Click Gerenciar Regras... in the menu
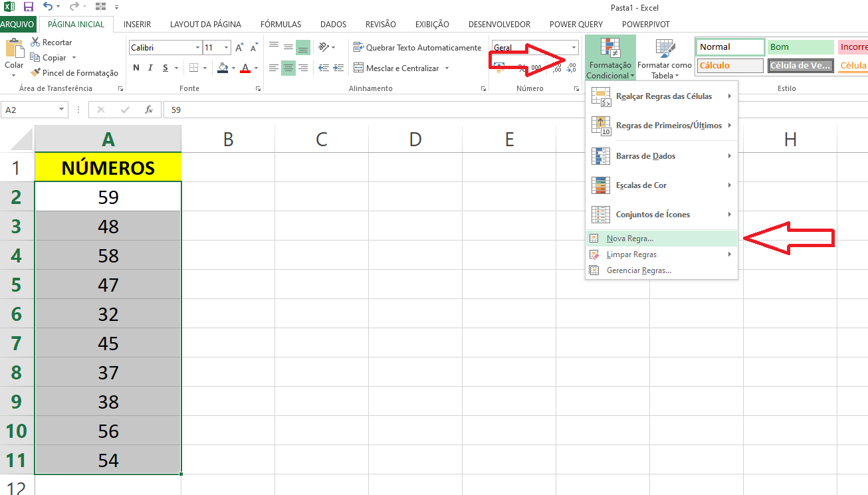 [661, 270]
